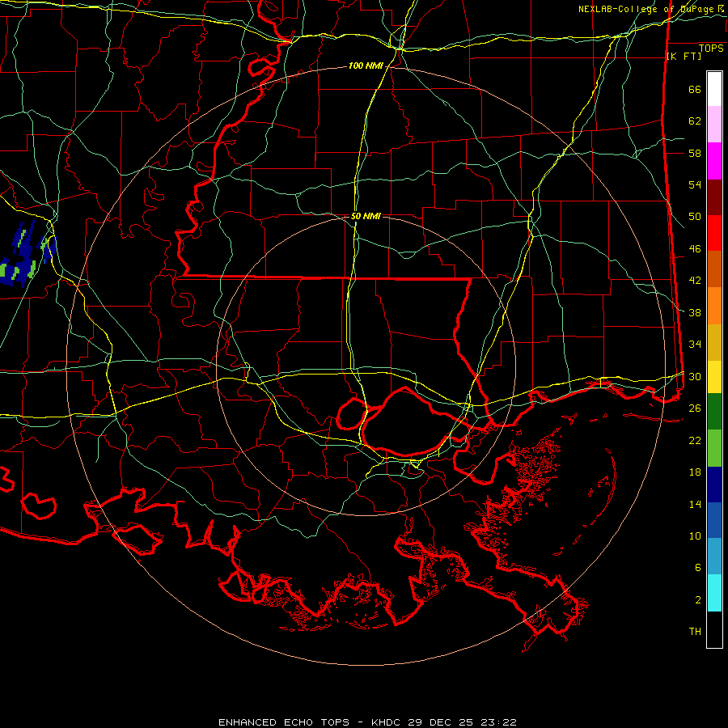This screenshot has width=728, height=728.
Task: Select the 50 NMI range ring label
Action: tap(366, 216)
